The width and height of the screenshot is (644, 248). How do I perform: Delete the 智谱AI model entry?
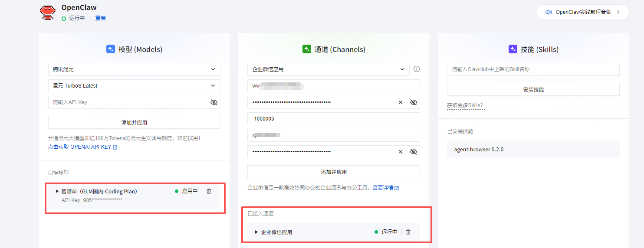209,191
